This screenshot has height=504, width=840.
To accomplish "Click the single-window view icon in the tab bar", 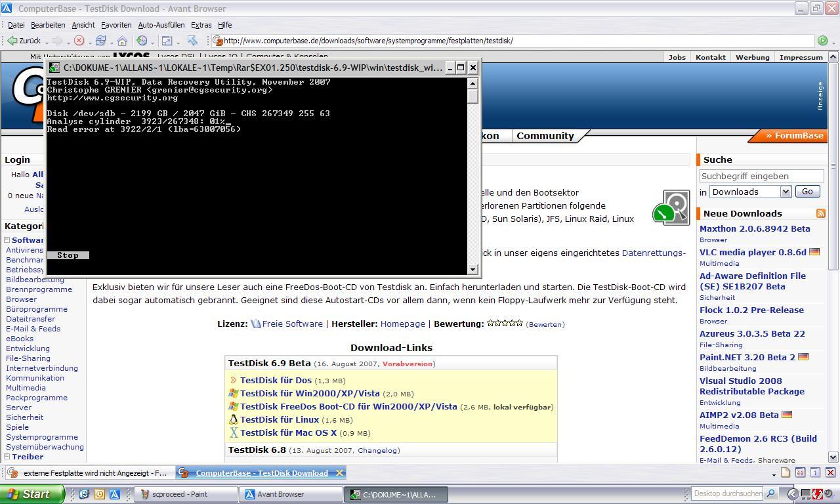I will 815,472.
